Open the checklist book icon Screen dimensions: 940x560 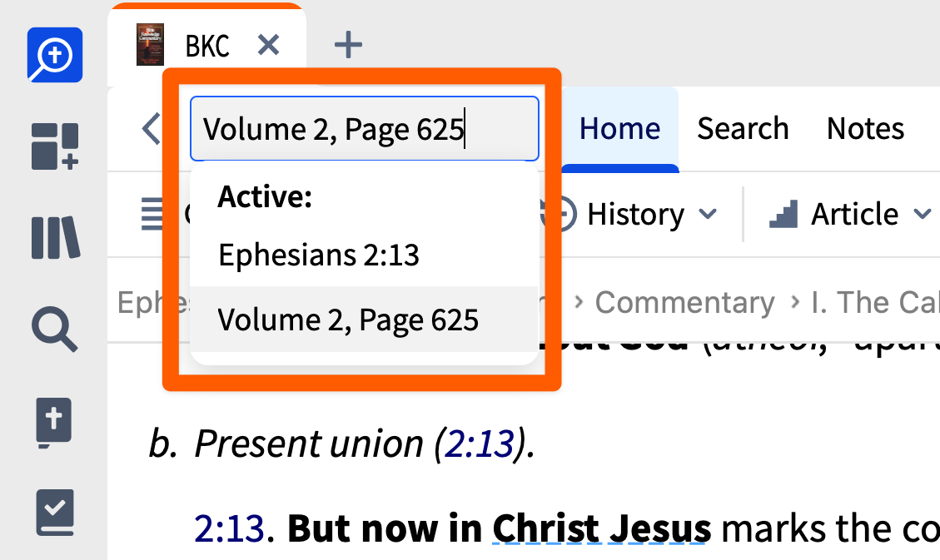[x=55, y=512]
